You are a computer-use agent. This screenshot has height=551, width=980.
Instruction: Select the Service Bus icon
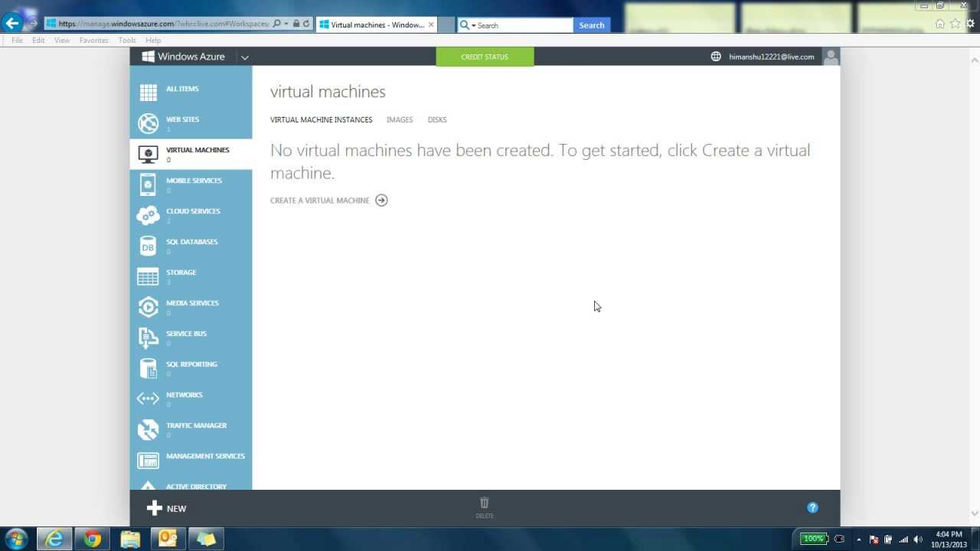(148, 337)
